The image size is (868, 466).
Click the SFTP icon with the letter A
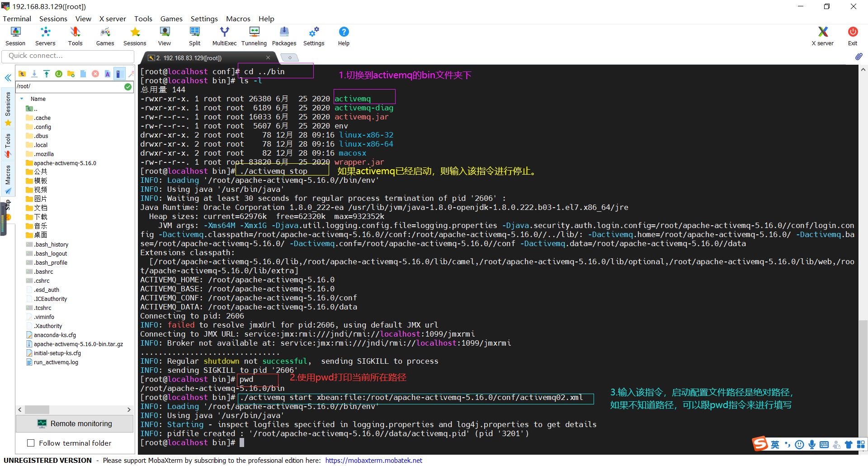click(107, 74)
